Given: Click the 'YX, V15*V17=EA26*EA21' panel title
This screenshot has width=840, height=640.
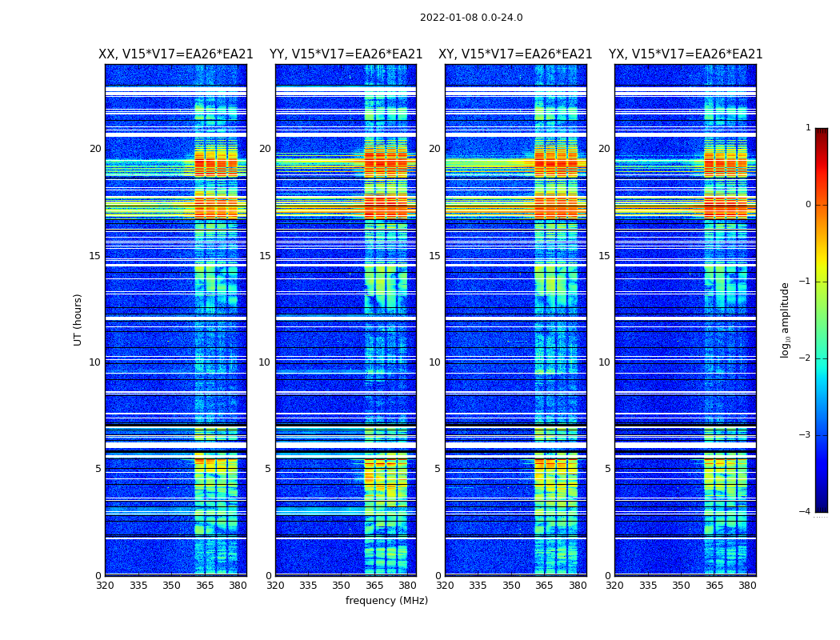Looking at the screenshot, I should [685, 54].
